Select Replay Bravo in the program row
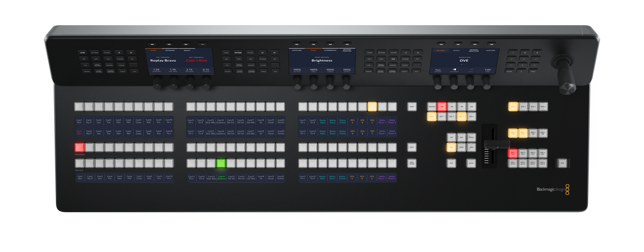Viewport: 644px width, 252px height. point(332,147)
